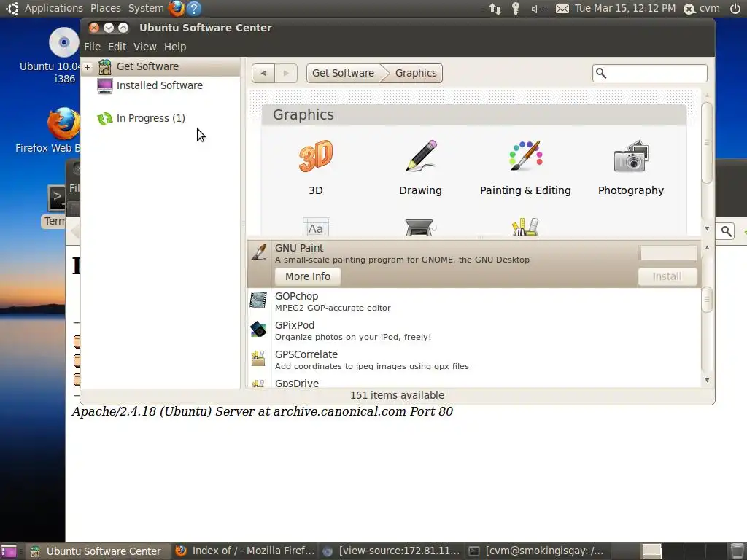Open the network connections panel icon
This screenshot has width=747, height=560.
tap(495, 9)
